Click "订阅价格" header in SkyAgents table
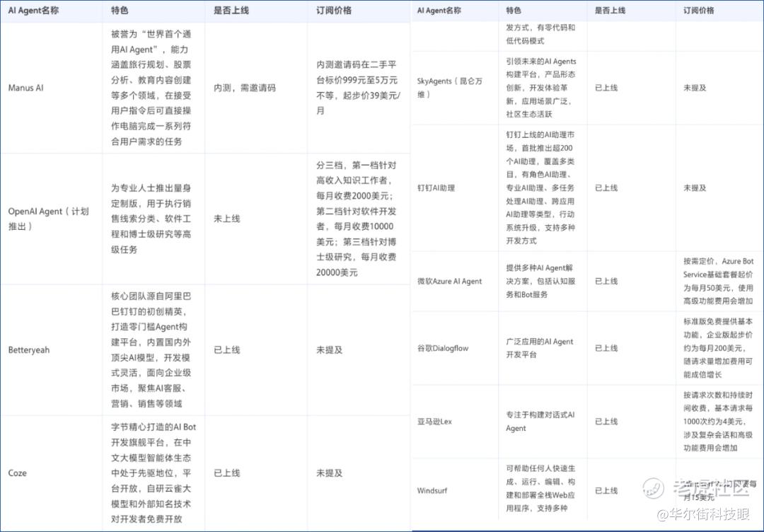Image resolution: width=764 pixels, height=532 pixels. pyautogui.click(x=699, y=10)
